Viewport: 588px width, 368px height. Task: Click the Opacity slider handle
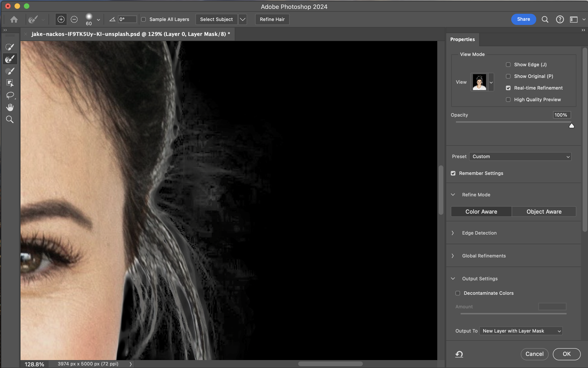pos(571,126)
